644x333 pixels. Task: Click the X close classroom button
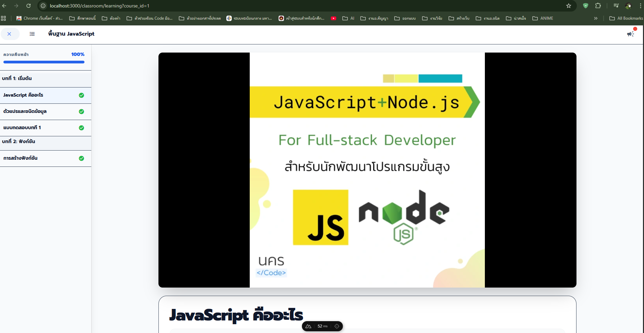point(10,34)
